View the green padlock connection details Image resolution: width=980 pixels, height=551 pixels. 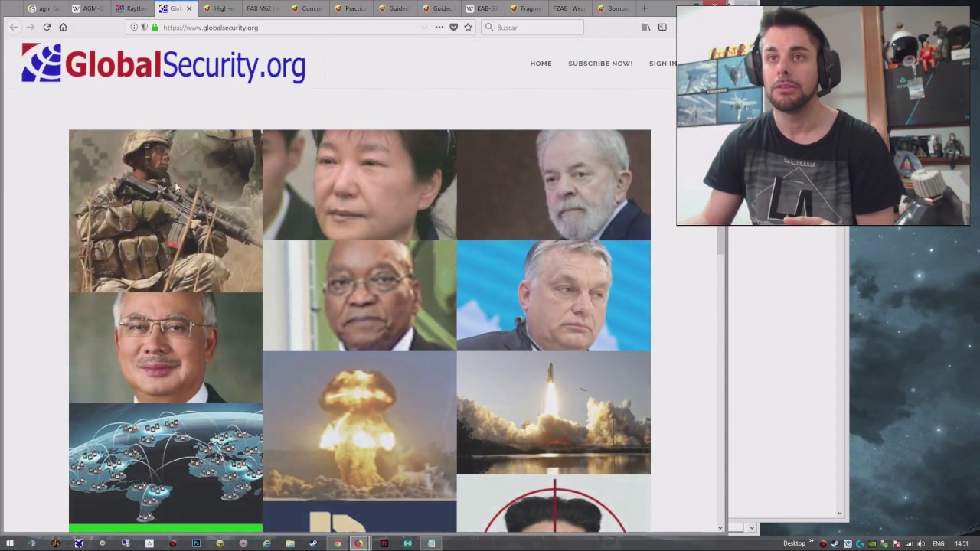point(154,28)
